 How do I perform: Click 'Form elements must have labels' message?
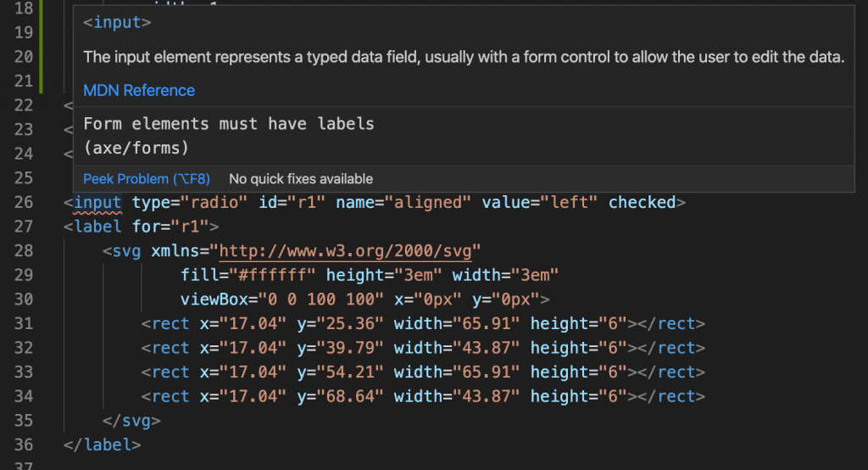229,124
